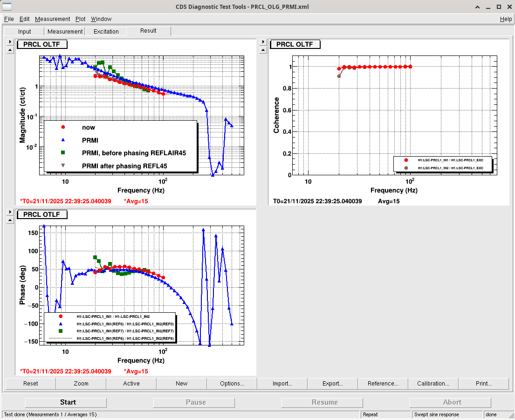Click red 'now' marker in magnitude legend
This screenshot has height=420, width=515.
(x=63, y=127)
